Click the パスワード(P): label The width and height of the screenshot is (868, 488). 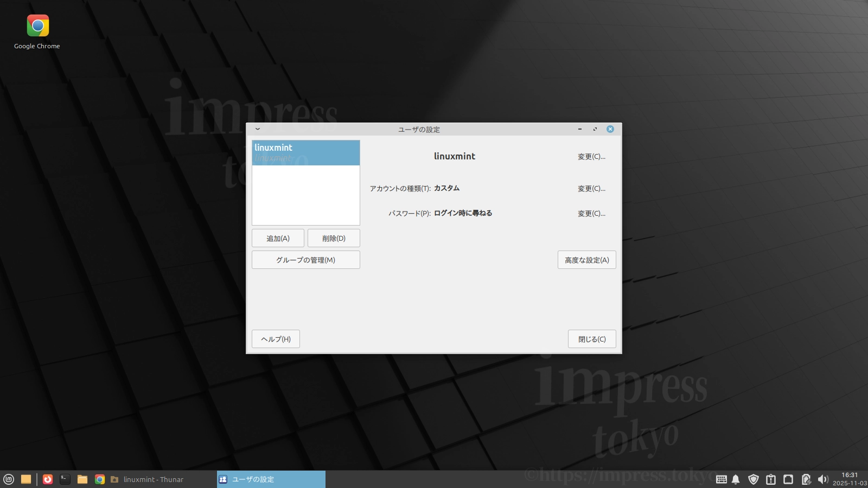click(x=410, y=214)
